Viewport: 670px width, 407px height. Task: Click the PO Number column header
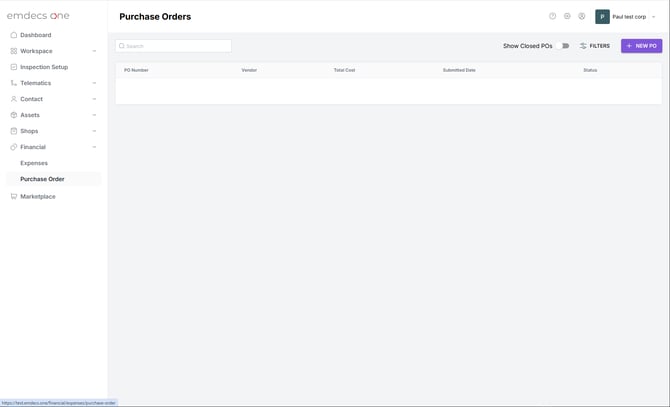[x=136, y=70]
